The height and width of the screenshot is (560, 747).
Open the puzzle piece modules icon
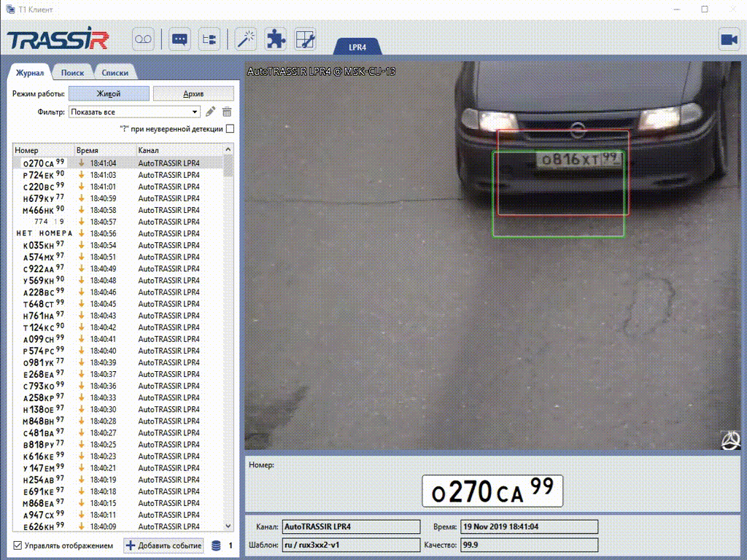click(276, 39)
